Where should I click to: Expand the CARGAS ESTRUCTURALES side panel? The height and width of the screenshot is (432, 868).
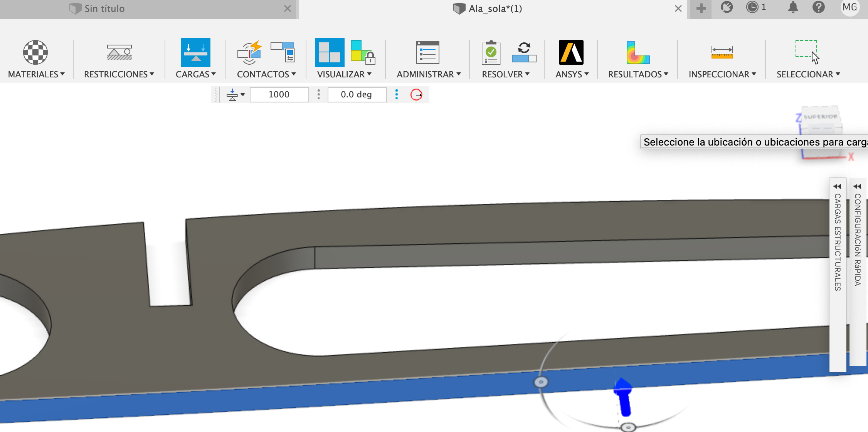838,274
